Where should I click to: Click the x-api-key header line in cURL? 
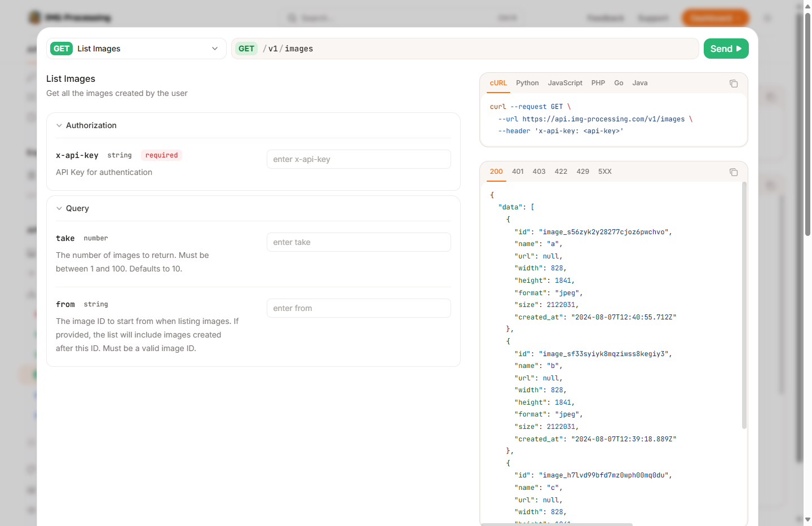click(x=561, y=131)
